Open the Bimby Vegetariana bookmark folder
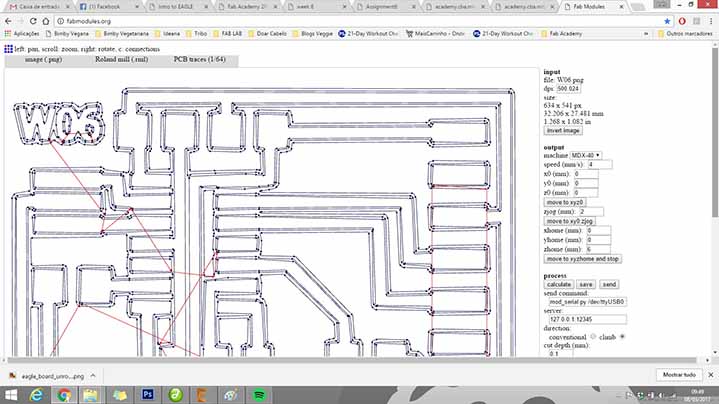The height and width of the screenshot is (404, 719). point(122,33)
